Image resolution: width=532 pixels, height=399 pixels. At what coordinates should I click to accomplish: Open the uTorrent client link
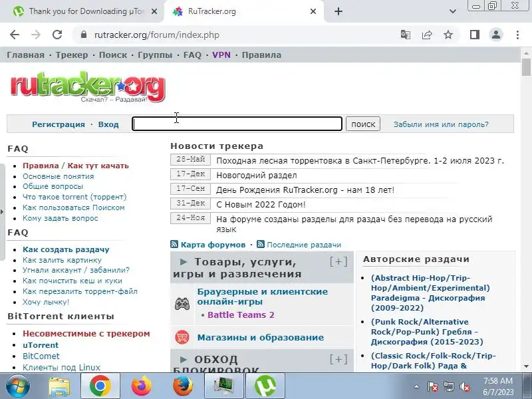pos(41,345)
